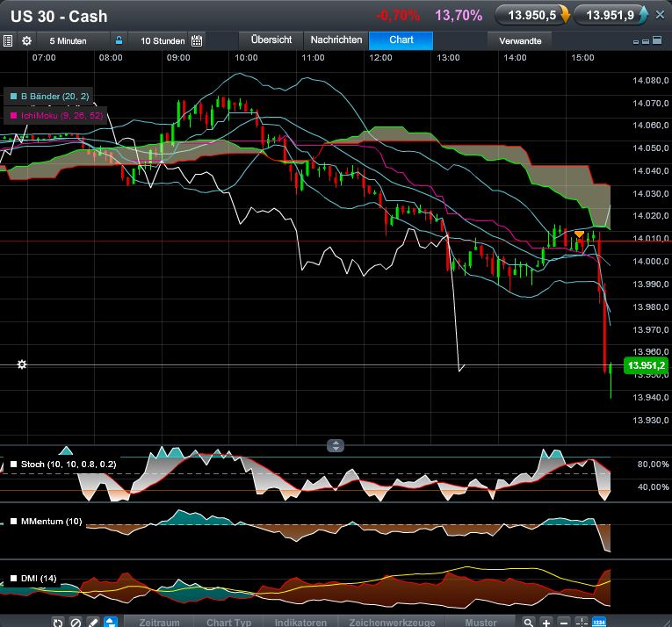Click the gear icon on horizontal price line
Screen dimensions: 672x627
pos(22,364)
